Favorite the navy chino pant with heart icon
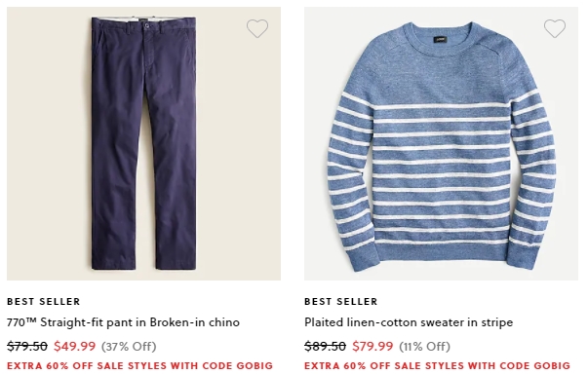 pyautogui.click(x=257, y=28)
